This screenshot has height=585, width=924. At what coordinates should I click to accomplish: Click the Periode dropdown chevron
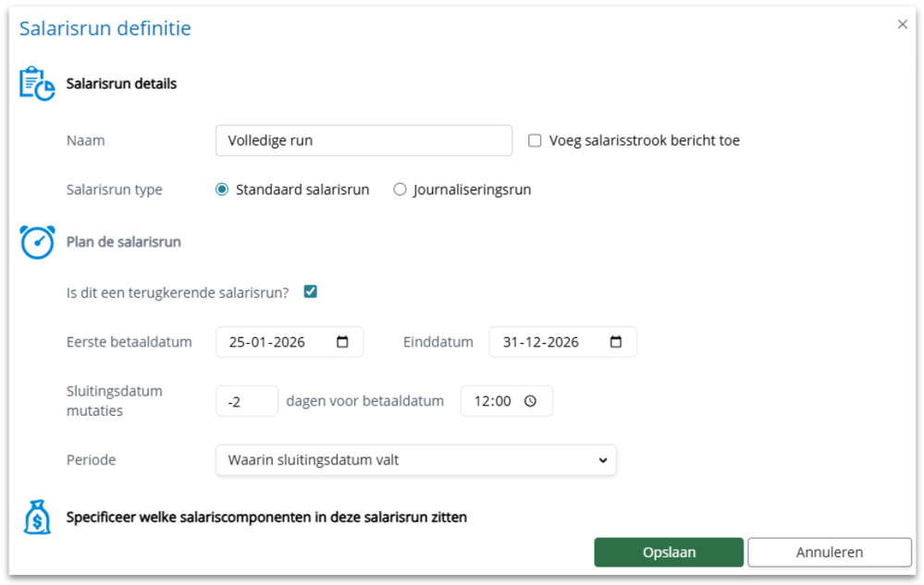point(604,459)
